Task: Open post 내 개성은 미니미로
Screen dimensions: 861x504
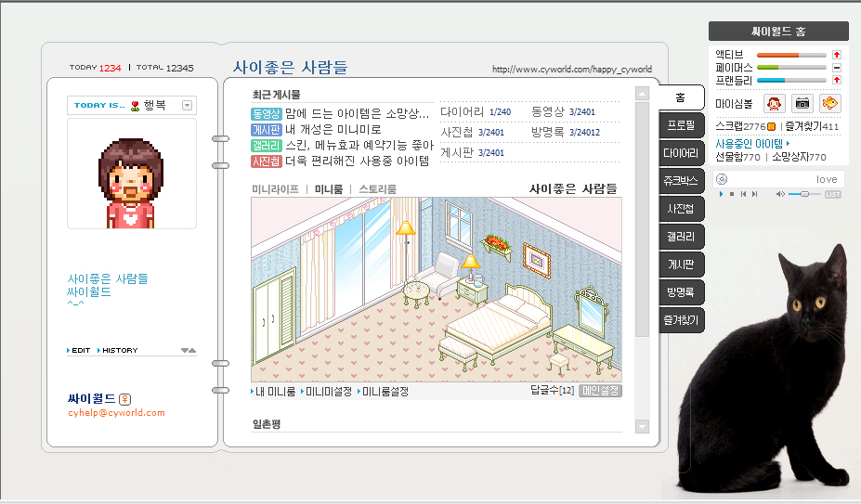Action: point(333,130)
